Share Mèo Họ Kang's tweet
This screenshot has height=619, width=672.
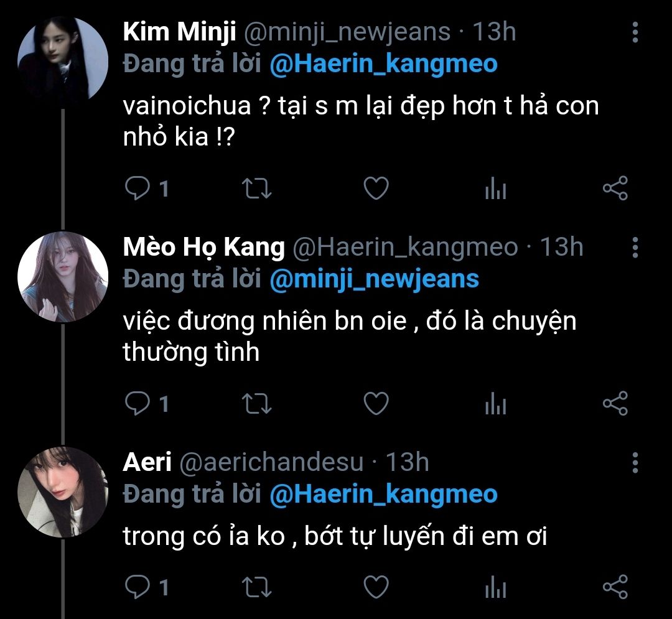point(615,404)
